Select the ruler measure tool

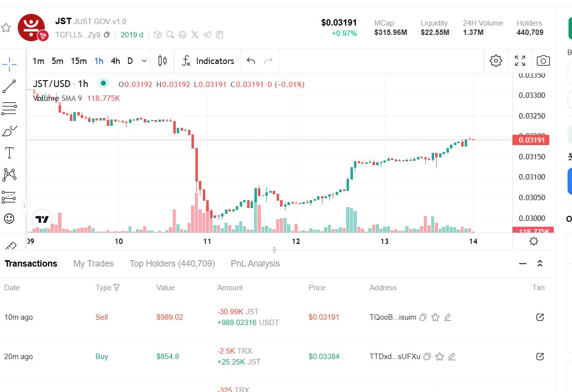tap(10, 245)
